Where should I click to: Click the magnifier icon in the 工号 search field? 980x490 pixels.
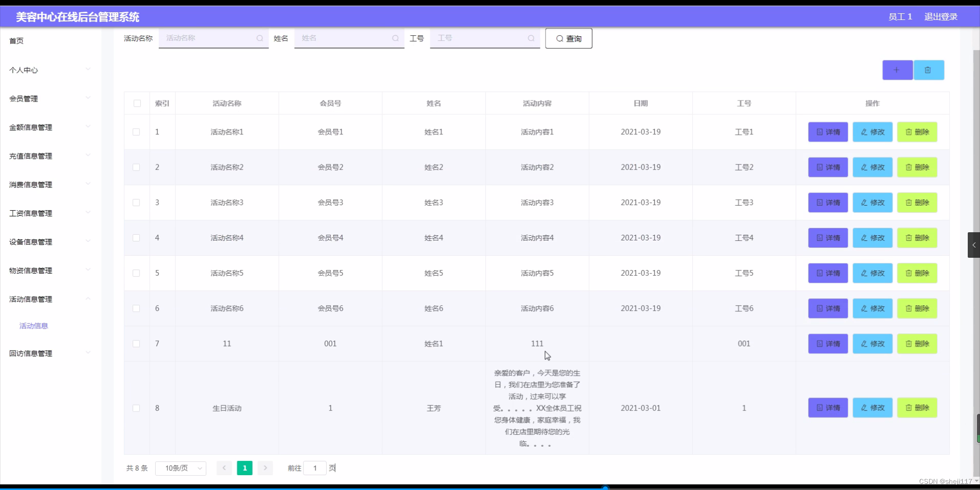(x=531, y=38)
